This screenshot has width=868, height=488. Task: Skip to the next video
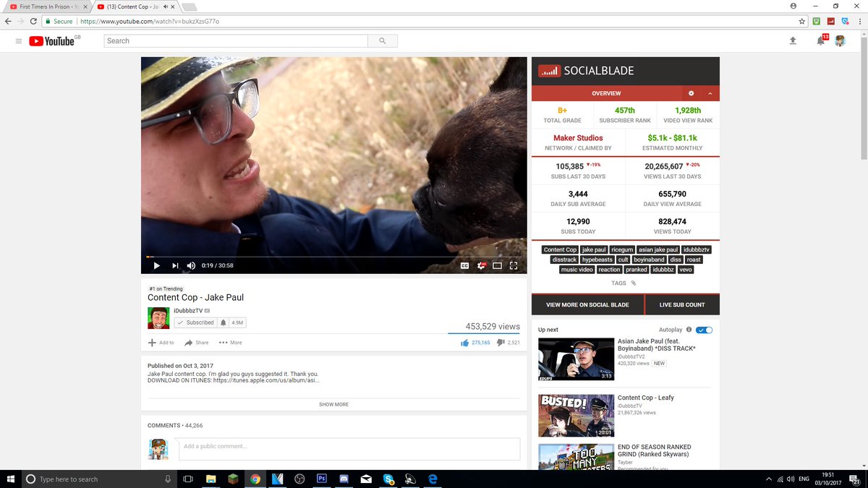(174, 265)
